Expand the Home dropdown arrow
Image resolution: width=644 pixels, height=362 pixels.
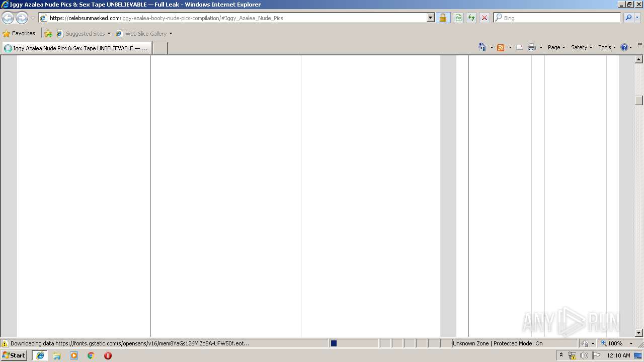492,47
